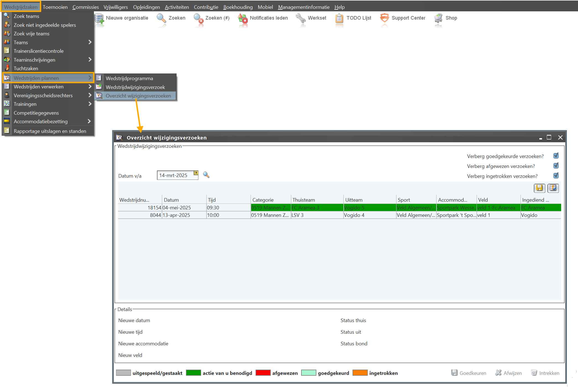Open the TODO Lijst clipboard icon

pyautogui.click(x=339, y=19)
